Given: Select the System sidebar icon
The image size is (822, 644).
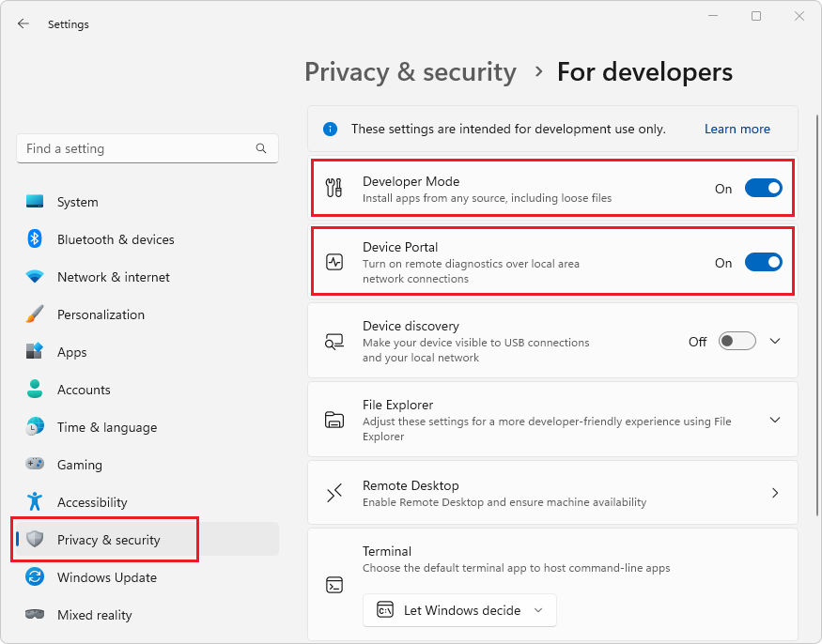Looking at the screenshot, I should (36, 202).
